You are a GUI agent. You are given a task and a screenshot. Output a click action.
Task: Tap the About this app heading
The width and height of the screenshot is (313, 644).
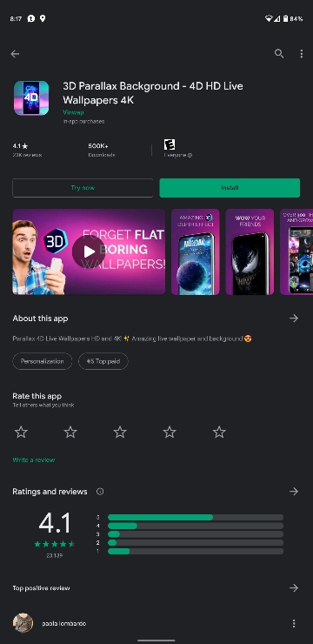40,319
